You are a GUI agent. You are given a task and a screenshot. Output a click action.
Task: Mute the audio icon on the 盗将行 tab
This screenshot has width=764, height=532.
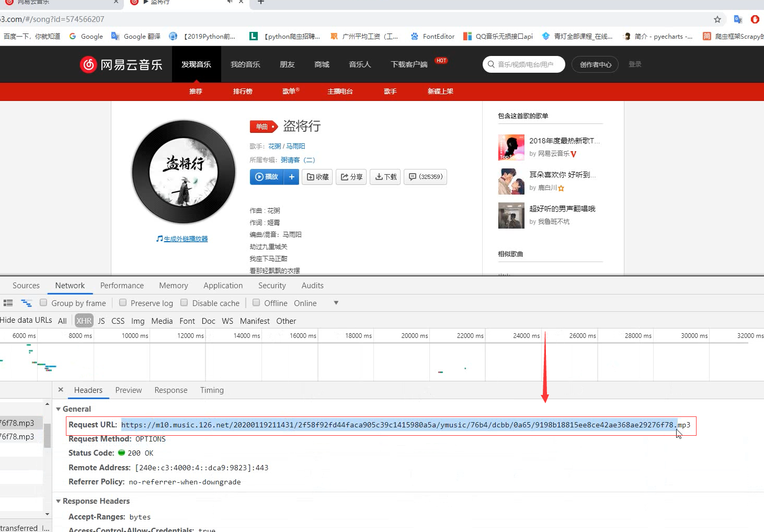(x=230, y=2)
